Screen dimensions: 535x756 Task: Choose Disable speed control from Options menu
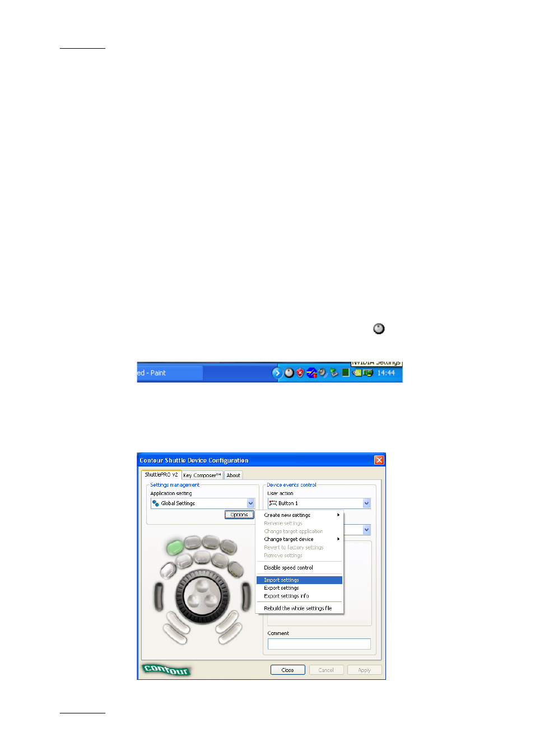(x=299, y=568)
